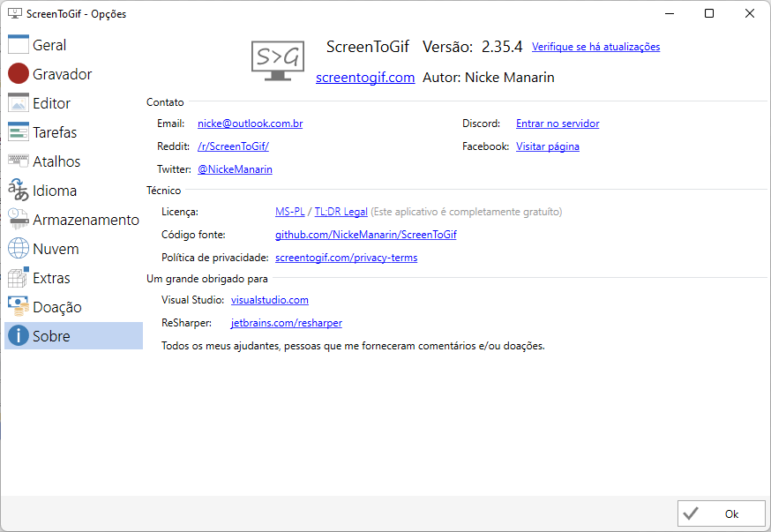Click the Geral window icon in sidebar

[19, 44]
